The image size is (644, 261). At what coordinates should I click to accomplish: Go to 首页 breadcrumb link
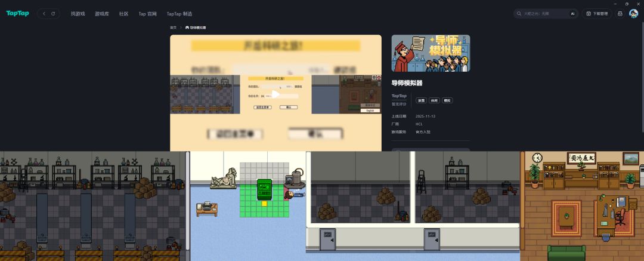[174, 27]
